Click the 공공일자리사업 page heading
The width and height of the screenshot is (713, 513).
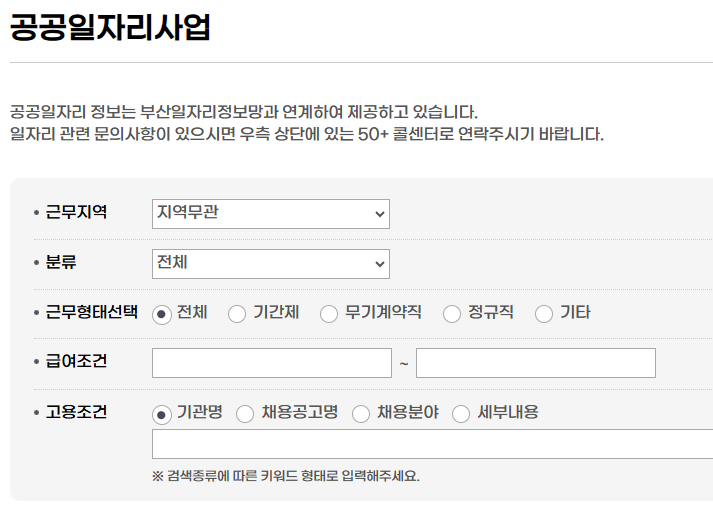click(x=110, y=27)
